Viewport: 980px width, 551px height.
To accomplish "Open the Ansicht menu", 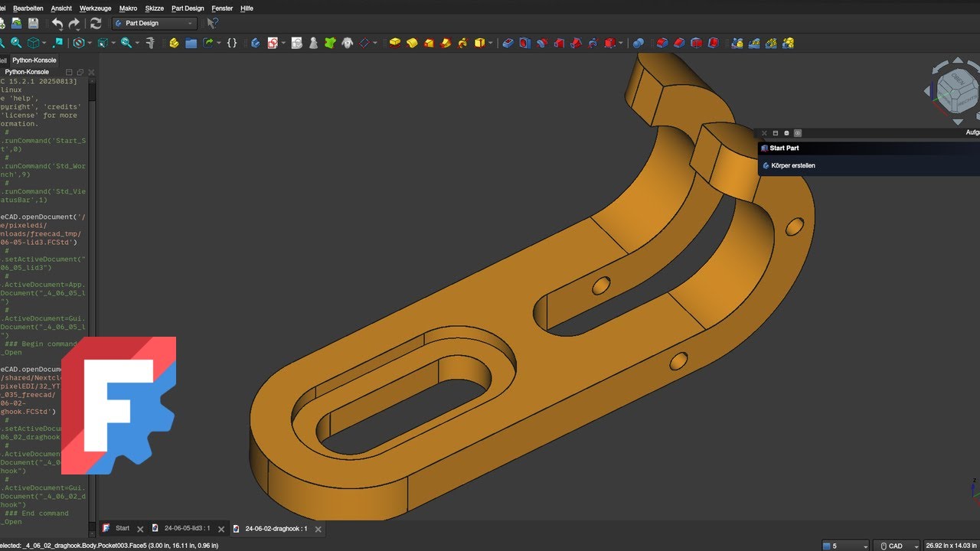I will click(61, 8).
